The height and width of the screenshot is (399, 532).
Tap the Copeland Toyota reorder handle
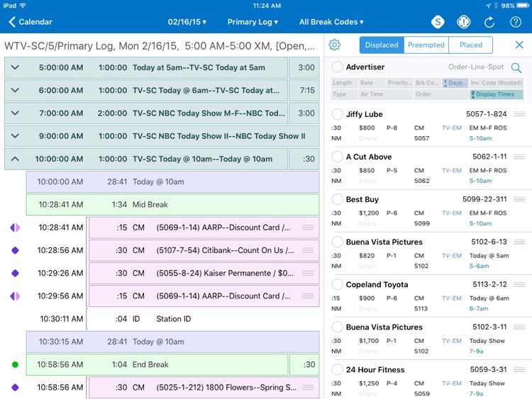[519, 284]
